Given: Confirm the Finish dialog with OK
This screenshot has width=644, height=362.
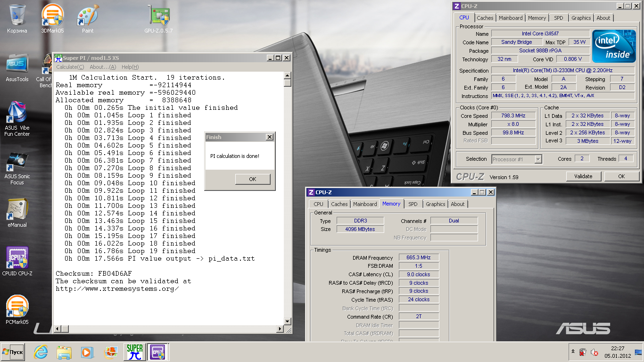Looking at the screenshot, I should coord(253,179).
